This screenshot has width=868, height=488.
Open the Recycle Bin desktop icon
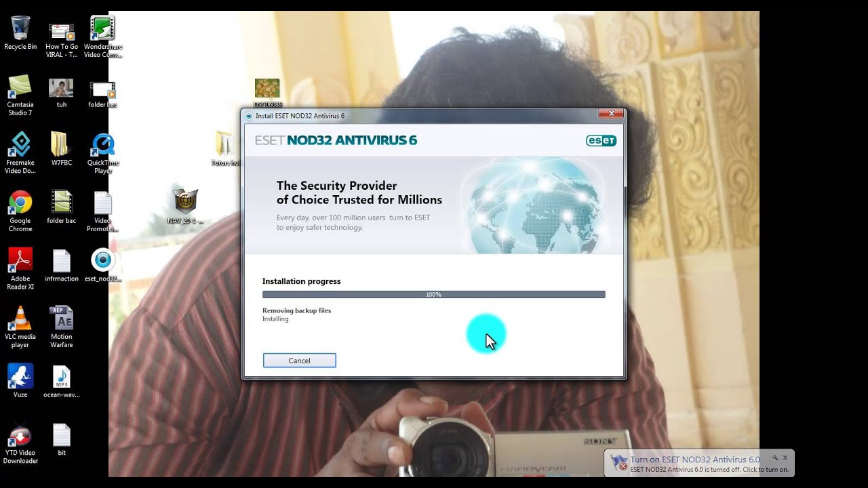click(x=20, y=33)
